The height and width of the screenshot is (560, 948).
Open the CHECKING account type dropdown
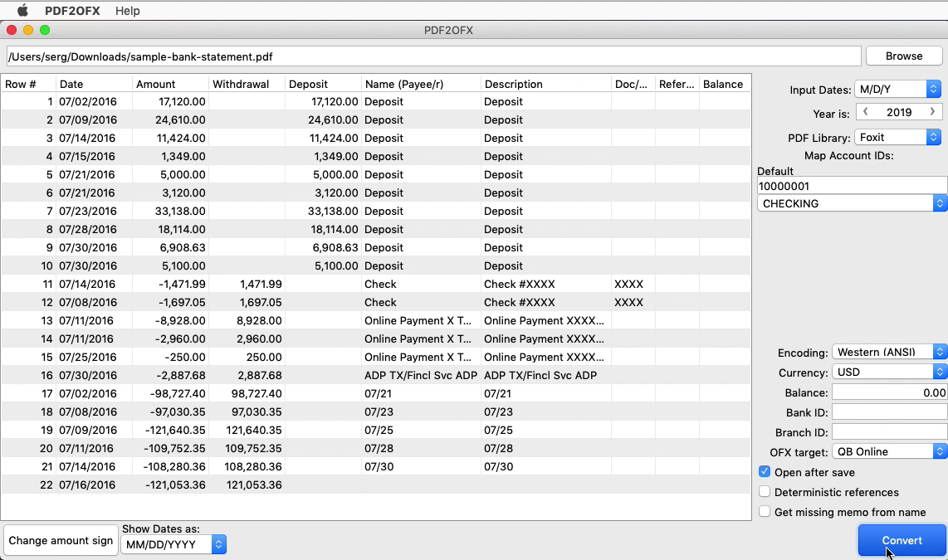[x=852, y=203]
